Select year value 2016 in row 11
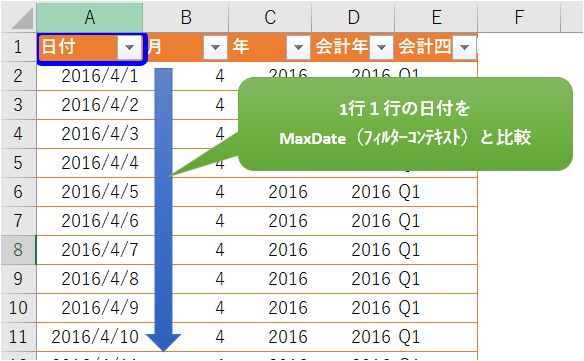Viewport: 584px width, 361px height. pos(270,337)
